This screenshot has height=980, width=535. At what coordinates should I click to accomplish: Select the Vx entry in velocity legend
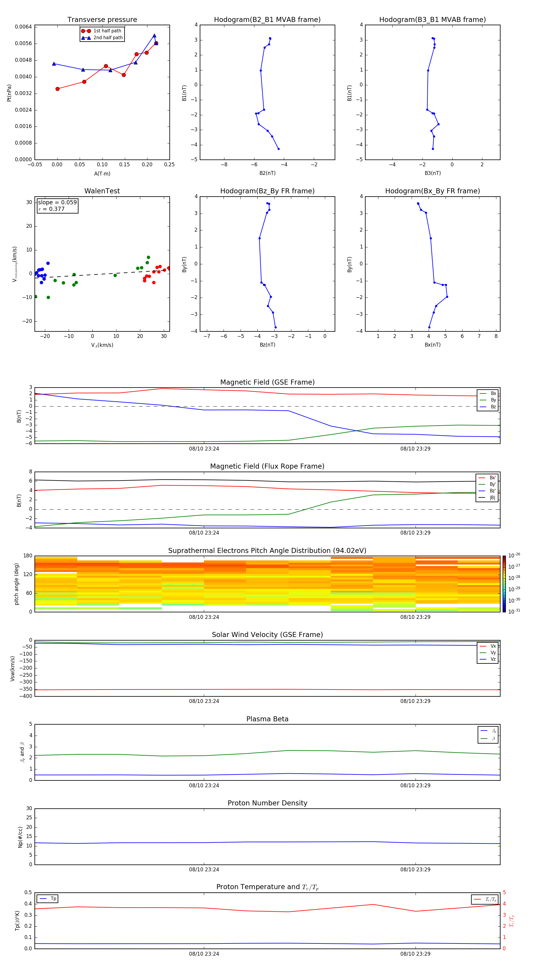click(x=488, y=646)
